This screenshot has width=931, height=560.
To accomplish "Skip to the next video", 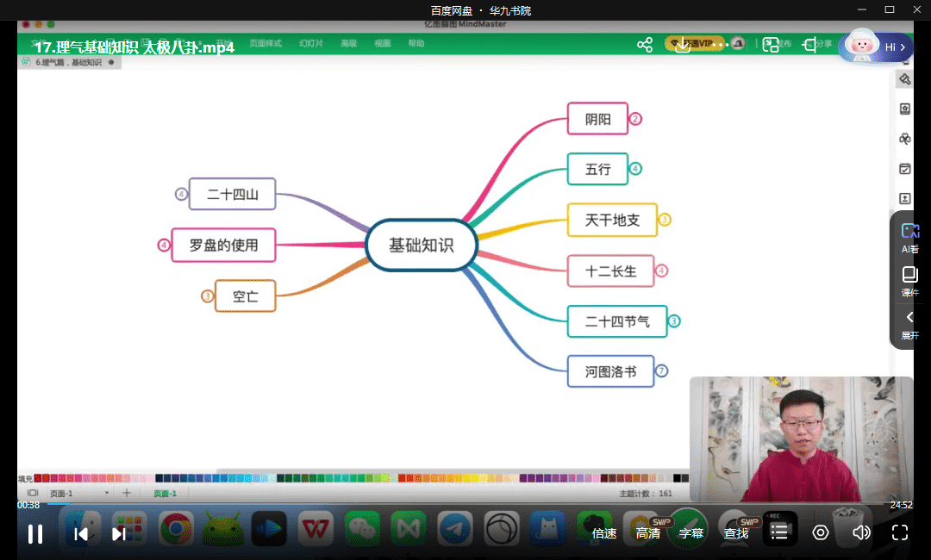I will pos(119,533).
